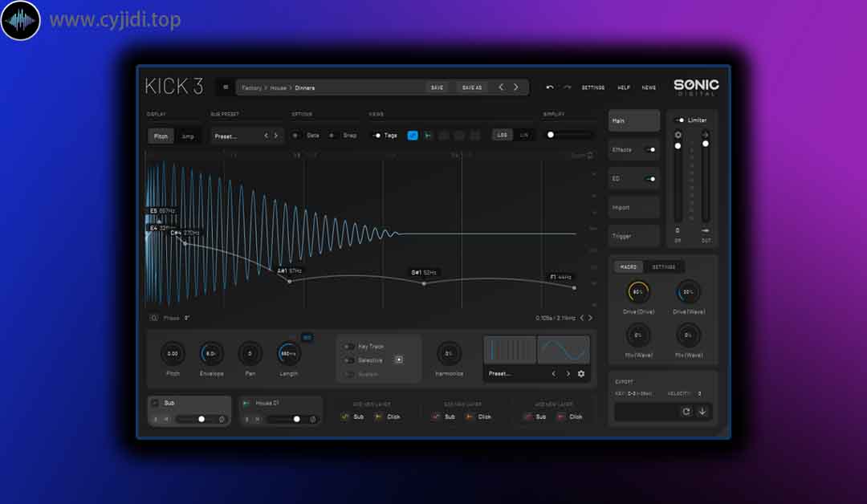Viewport: 867px width, 504px height.
Task: Click the limiter input gain icon
Action: tap(678, 135)
